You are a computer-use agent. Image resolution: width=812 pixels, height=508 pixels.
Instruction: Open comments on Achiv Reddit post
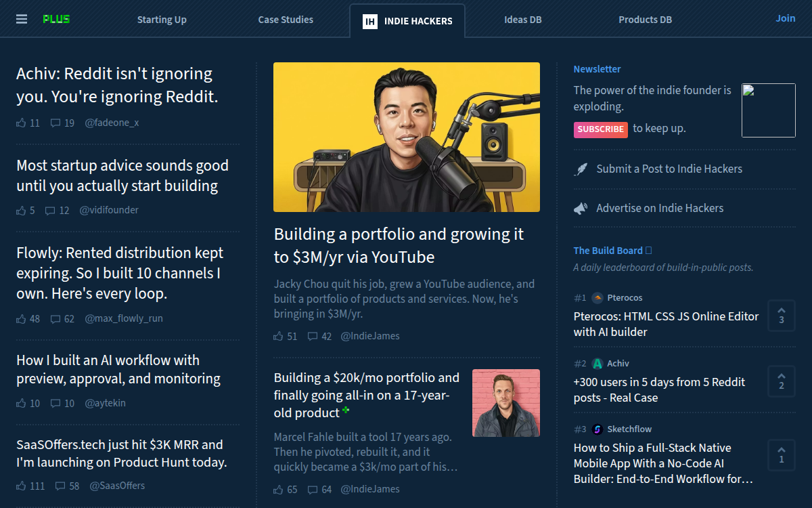pos(55,123)
